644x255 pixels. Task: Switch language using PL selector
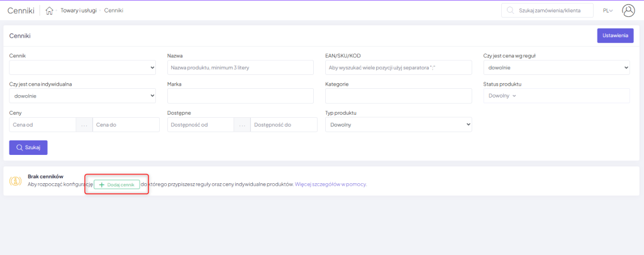tap(608, 11)
